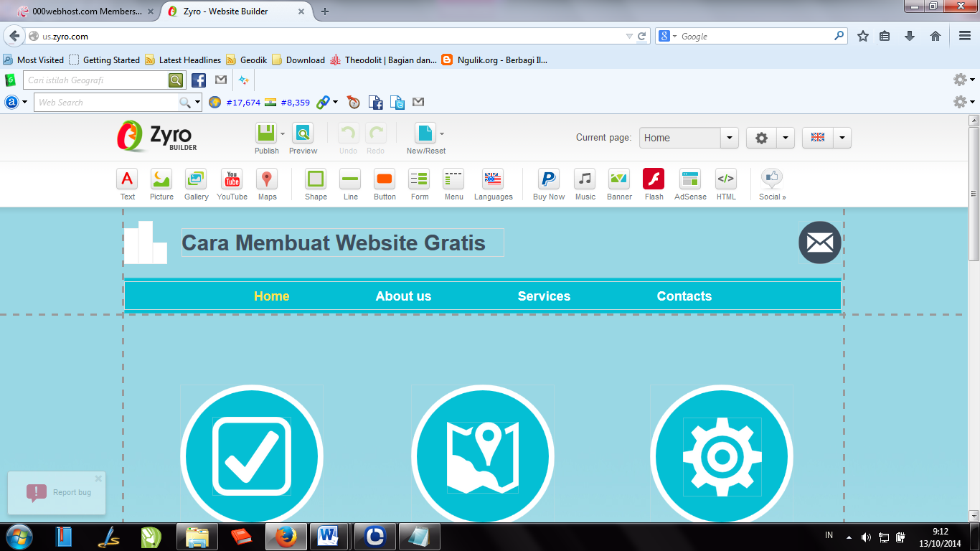The width and height of the screenshot is (980, 551).
Task: Expand the language flag dropdown
Action: (x=842, y=137)
